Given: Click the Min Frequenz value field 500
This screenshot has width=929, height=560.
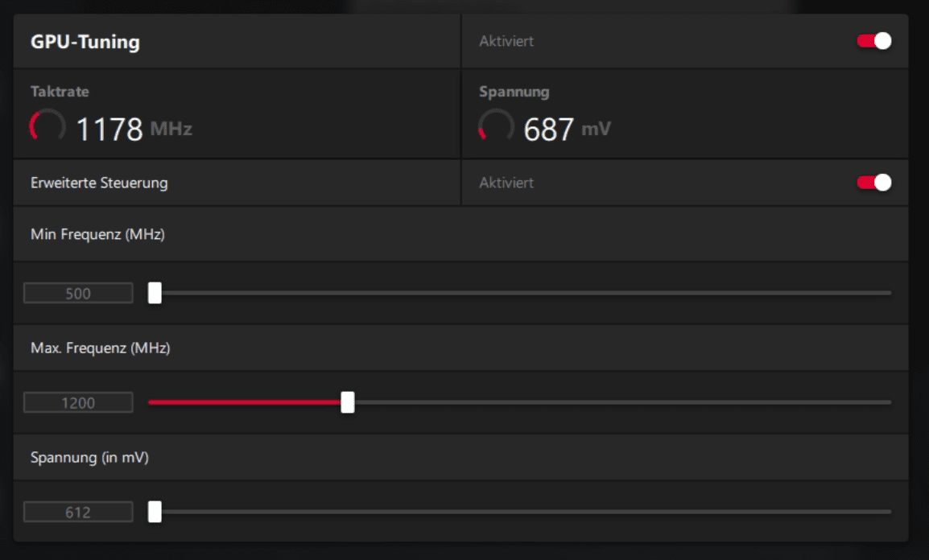Looking at the screenshot, I should pos(78,294).
